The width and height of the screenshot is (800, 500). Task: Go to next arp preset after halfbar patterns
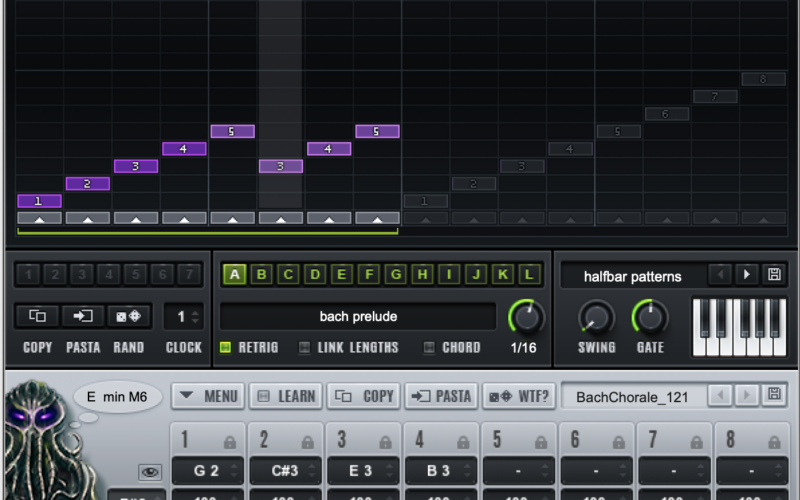coord(746,274)
